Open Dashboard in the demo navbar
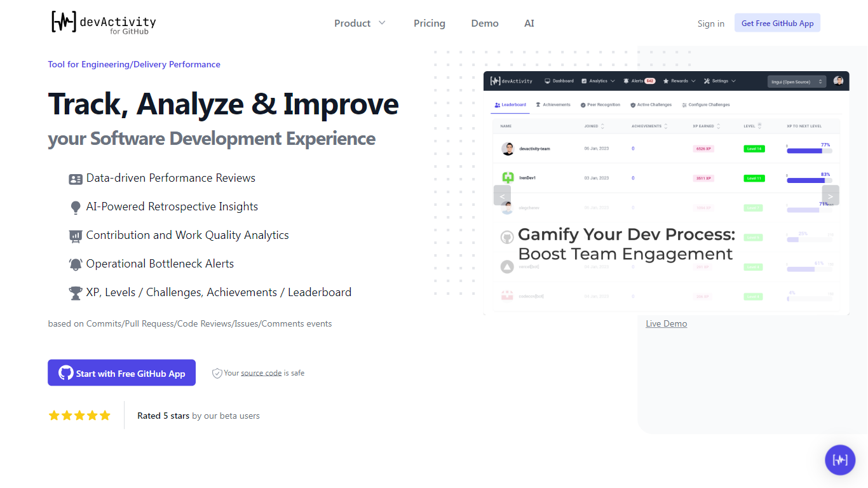Viewport: 868px width, 488px height. click(559, 81)
